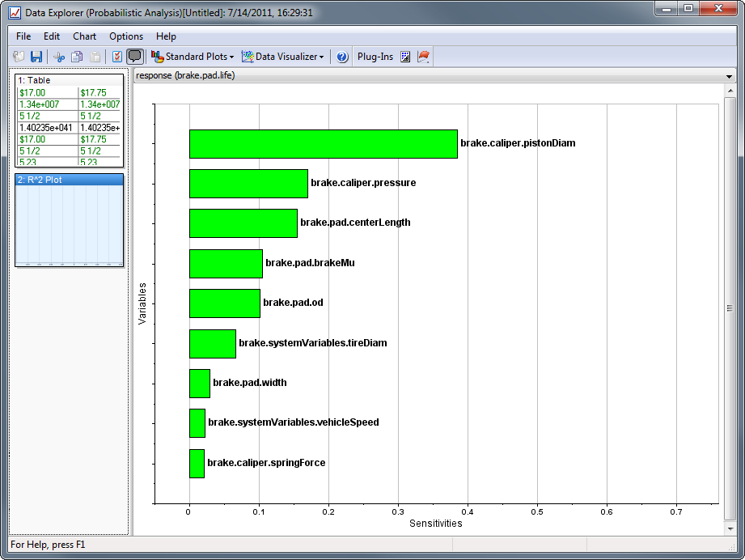Open the Options menu
Image resolution: width=745 pixels, height=560 pixels.
click(x=126, y=36)
